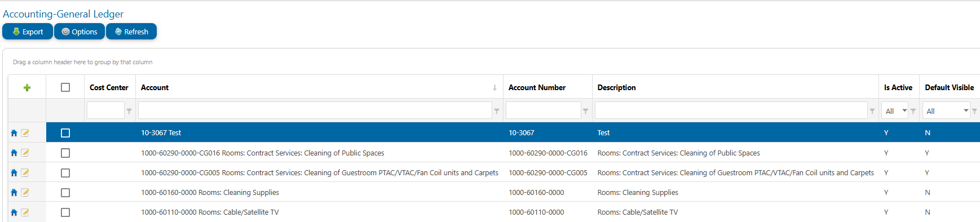Image resolution: width=980 pixels, height=222 pixels.
Task: Check the box for 1000-60290-0000-CG005 row
Action: point(65,173)
